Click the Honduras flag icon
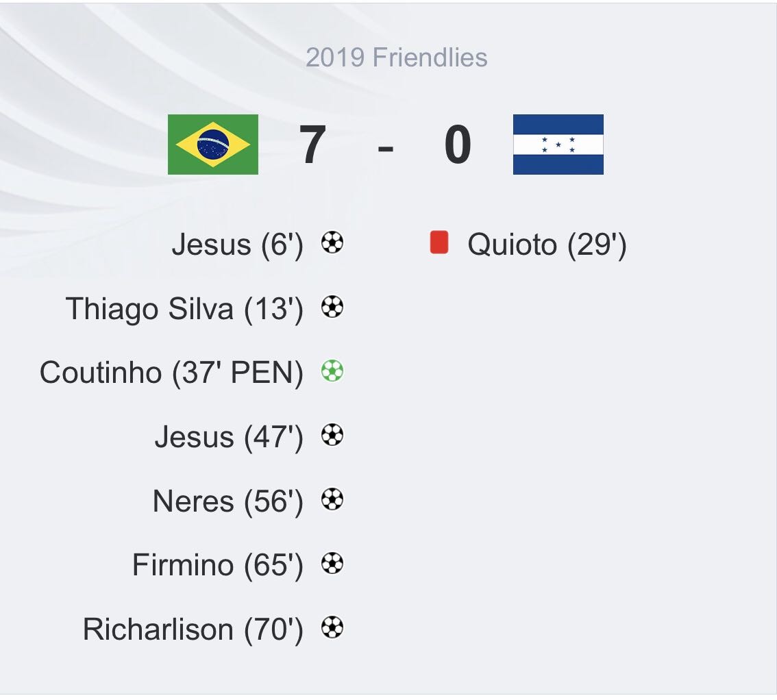 click(558, 144)
